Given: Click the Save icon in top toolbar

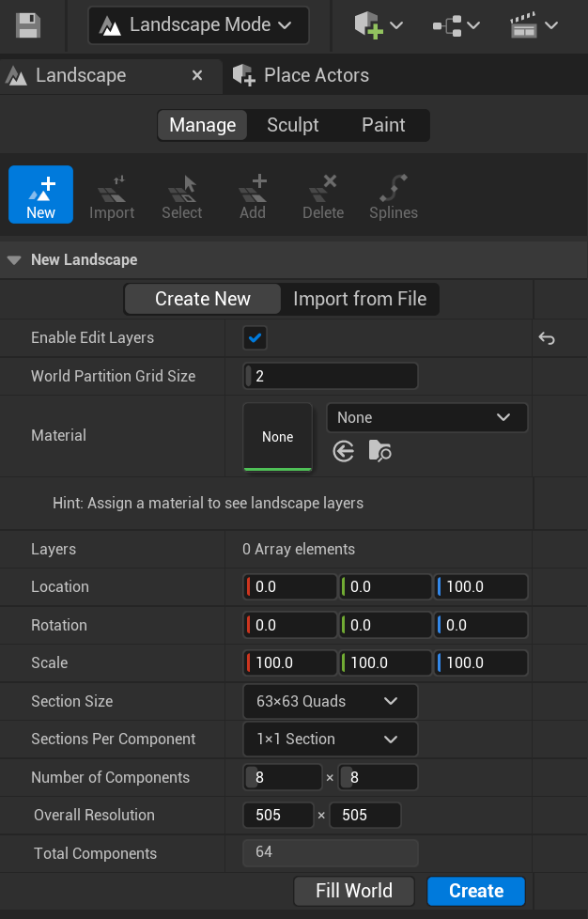Looking at the screenshot, I should (28, 25).
